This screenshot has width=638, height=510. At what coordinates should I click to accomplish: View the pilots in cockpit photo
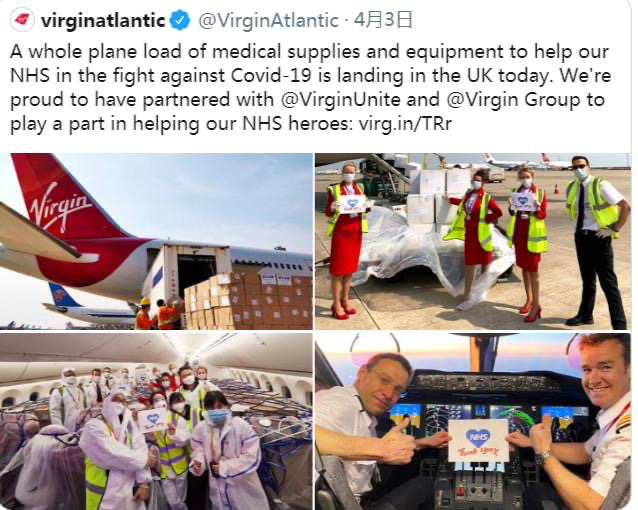[x=473, y=421]
